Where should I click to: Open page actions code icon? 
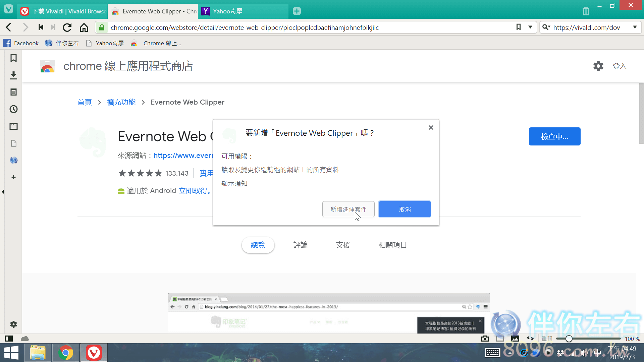tap(530, 339)
